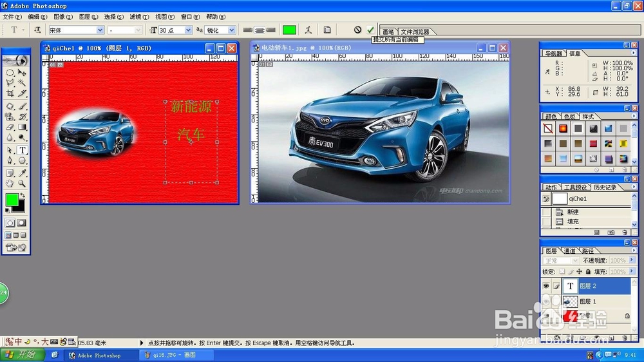This screenshot has height=362, width=644.
Task: Toggle lock transparent pixels checkbox
Action: click(x=562, y=272)
